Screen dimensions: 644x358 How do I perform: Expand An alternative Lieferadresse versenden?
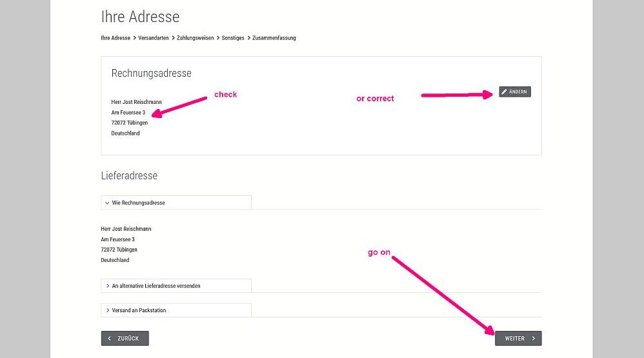[176, 285]
